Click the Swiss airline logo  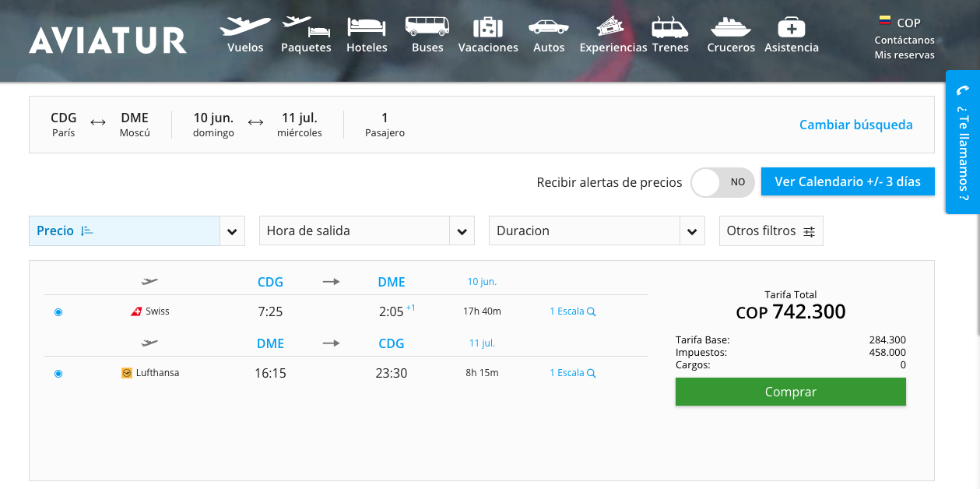coord(136,311)
